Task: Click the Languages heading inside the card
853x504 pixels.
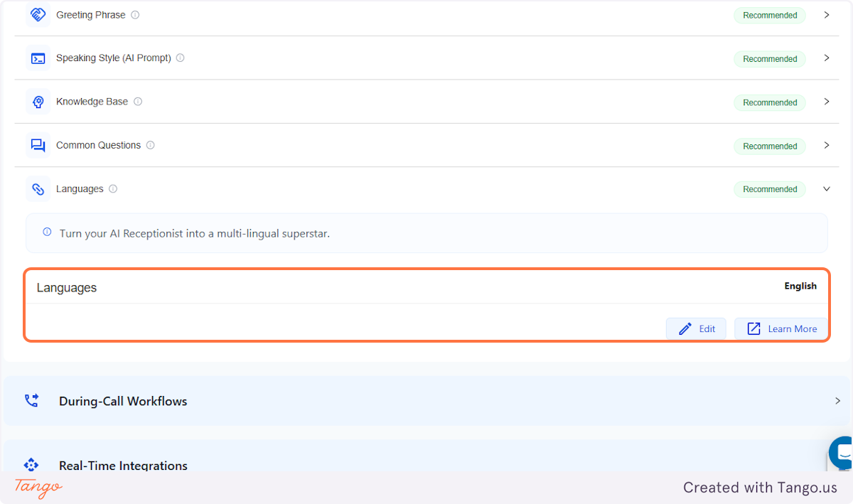Action: coord(67,288)
